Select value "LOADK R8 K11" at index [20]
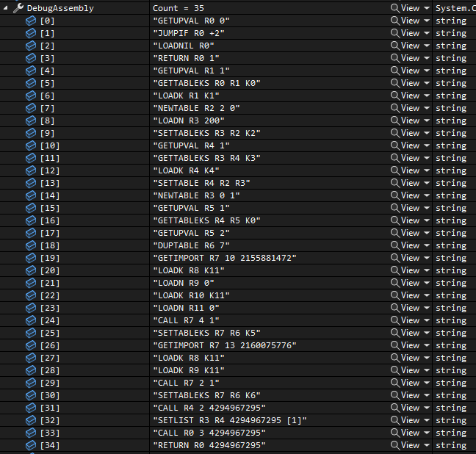This screenshot has height=454, width=476. tap(189, 270)
